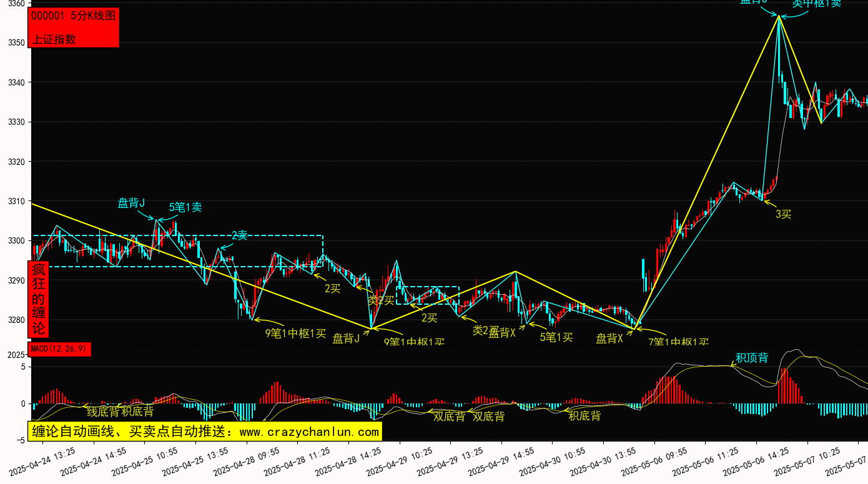Click the "MACD(12,26,9)" indicator label
This screenshot has height=484, width=868.
60,349
